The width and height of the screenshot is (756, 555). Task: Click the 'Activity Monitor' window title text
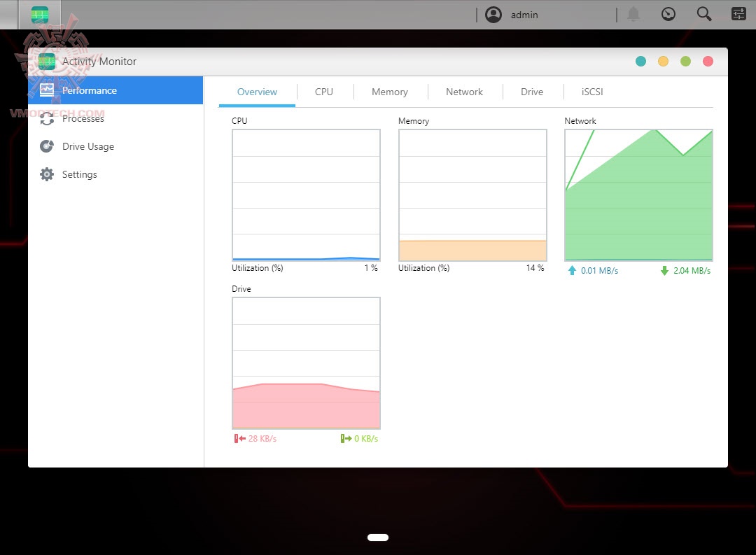click(x=99, y=61)
